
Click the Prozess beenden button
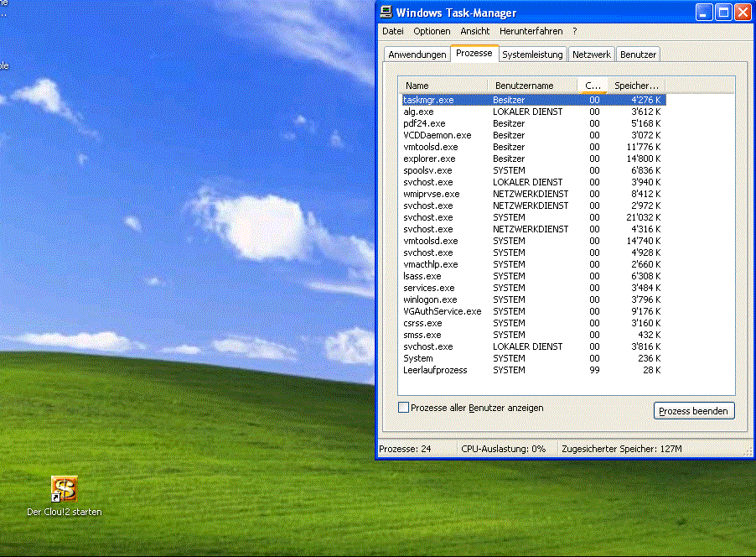point(694,411)
